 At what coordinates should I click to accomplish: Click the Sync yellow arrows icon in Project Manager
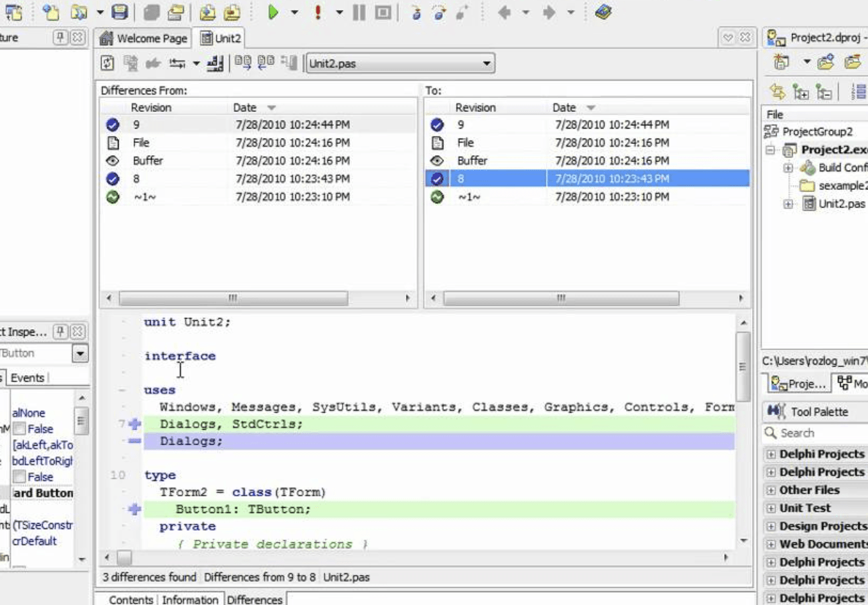click(777, 91)
